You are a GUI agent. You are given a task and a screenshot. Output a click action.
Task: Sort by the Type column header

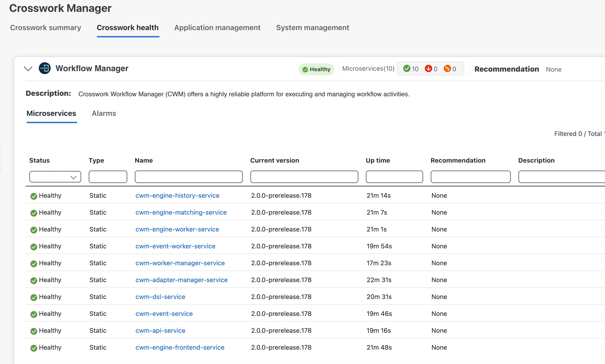click(x=96, y=161)
